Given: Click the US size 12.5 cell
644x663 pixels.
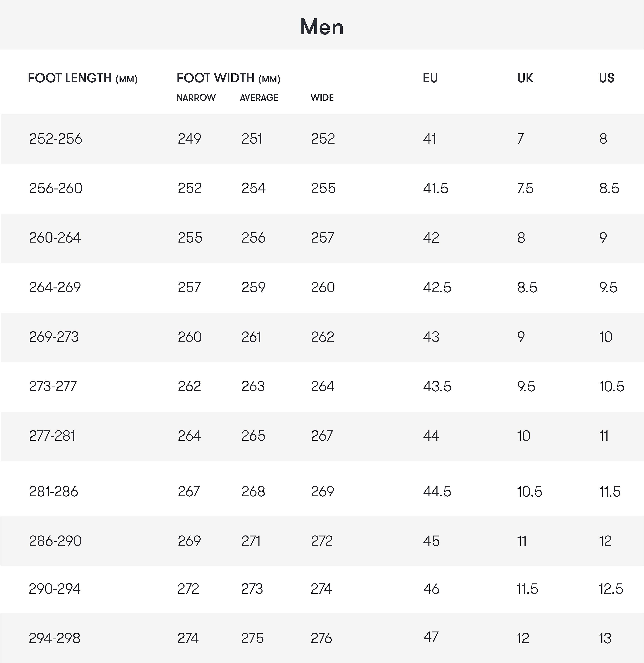Looking at the screenshot, I should (611, 589).
